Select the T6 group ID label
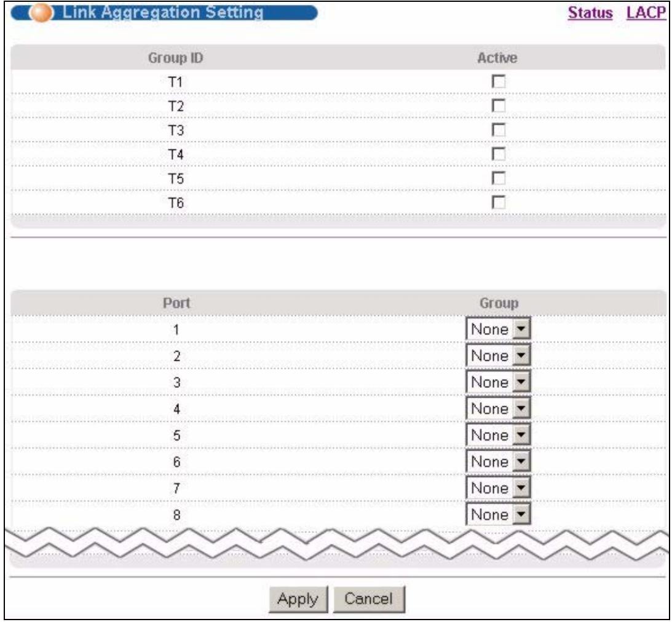Screen dimensions: 672x622 [x=175, y=203]
